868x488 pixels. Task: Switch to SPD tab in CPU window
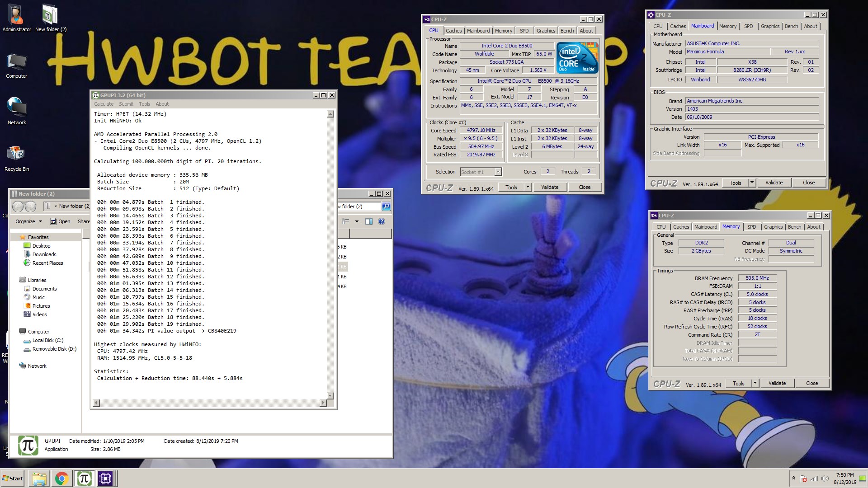[524, 31]
